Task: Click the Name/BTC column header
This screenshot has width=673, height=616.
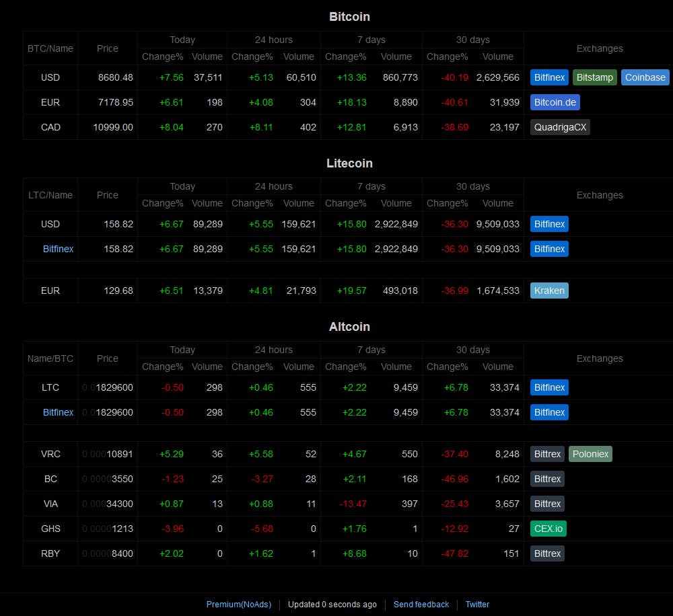Action: click(x=50, y=358)
